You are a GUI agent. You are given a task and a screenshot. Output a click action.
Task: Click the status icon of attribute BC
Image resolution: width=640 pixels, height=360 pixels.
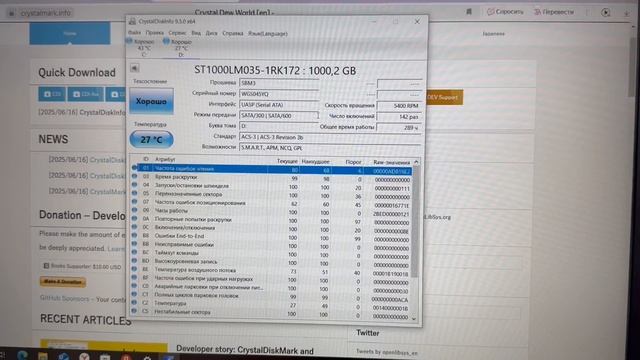tap(134, 252)
